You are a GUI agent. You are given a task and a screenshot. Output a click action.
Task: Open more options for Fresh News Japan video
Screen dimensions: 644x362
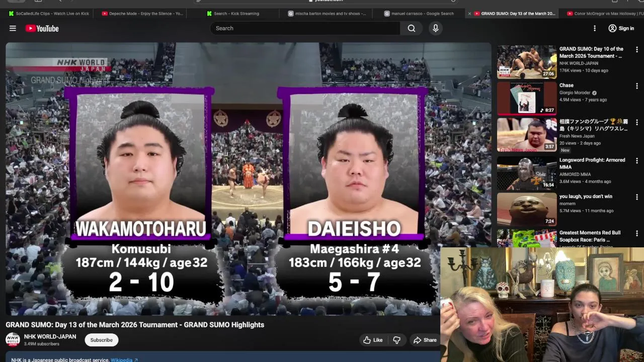(x=636, y=122)
